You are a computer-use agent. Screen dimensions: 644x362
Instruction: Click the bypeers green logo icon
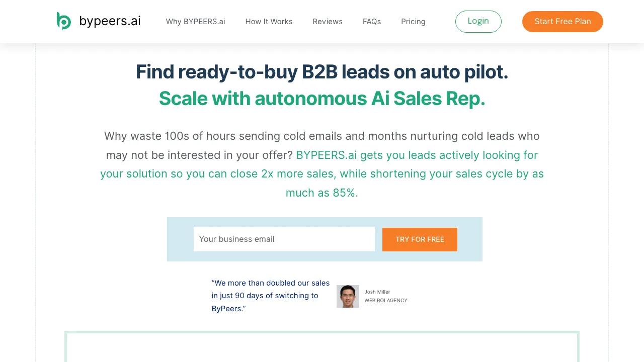64,21
